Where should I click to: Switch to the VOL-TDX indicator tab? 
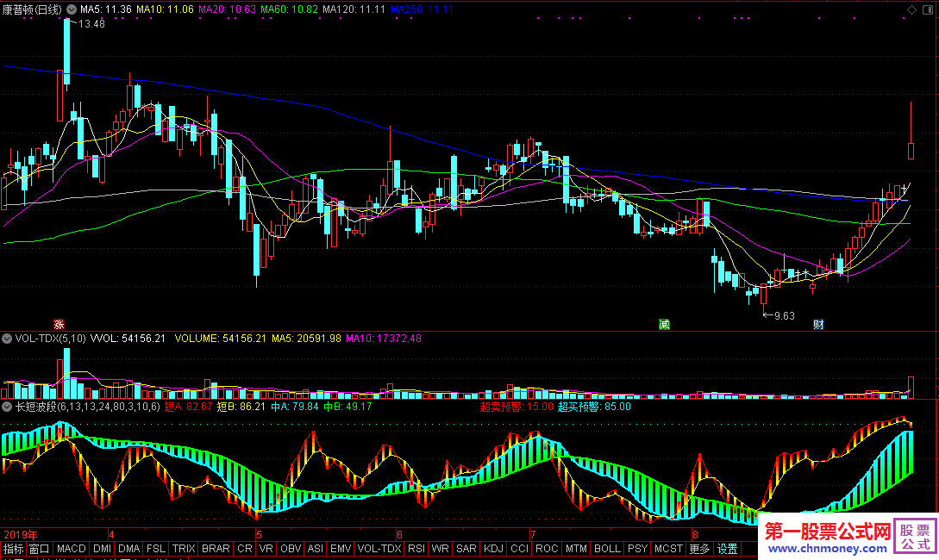tap(379, 549)
